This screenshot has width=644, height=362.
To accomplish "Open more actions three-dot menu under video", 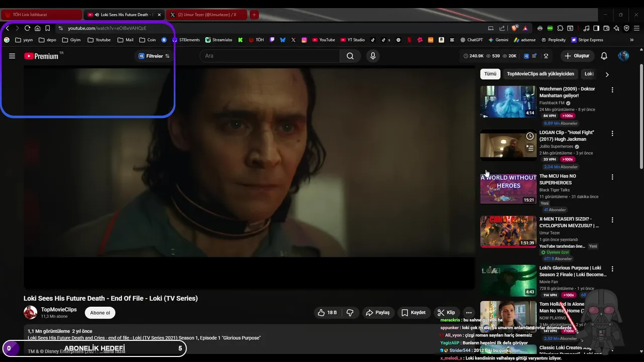I will pos(468,312).
